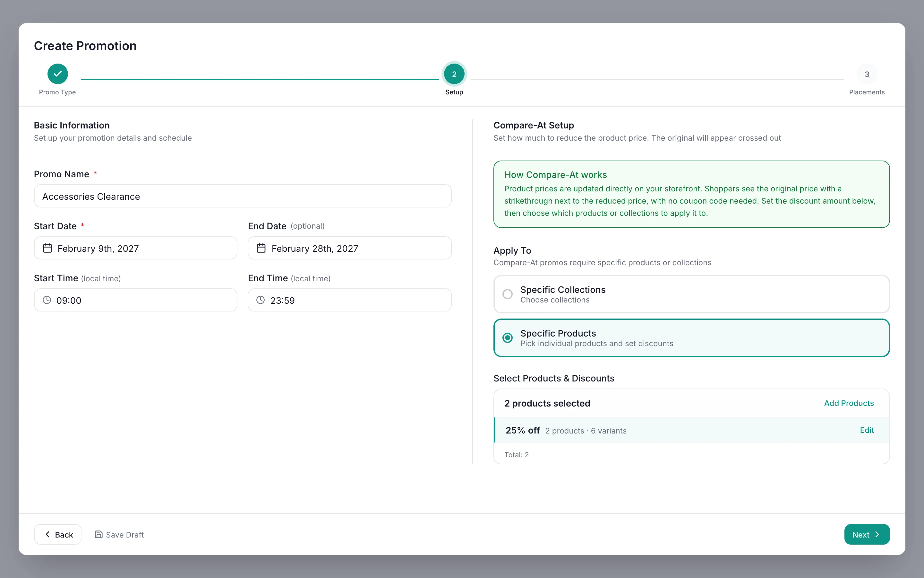Select the Specific Products radio button
The height and width of the screenshot is (578, 924).
pos(508,338)
